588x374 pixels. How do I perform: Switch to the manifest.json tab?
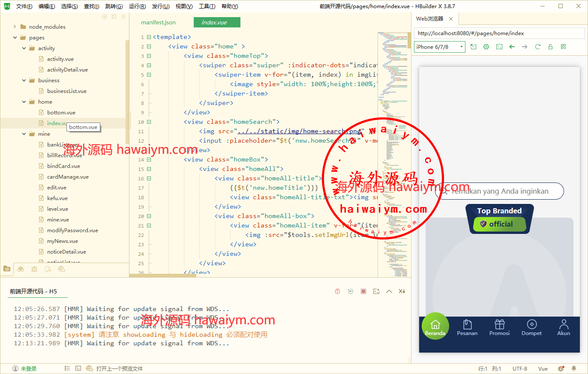pos(158,22)
